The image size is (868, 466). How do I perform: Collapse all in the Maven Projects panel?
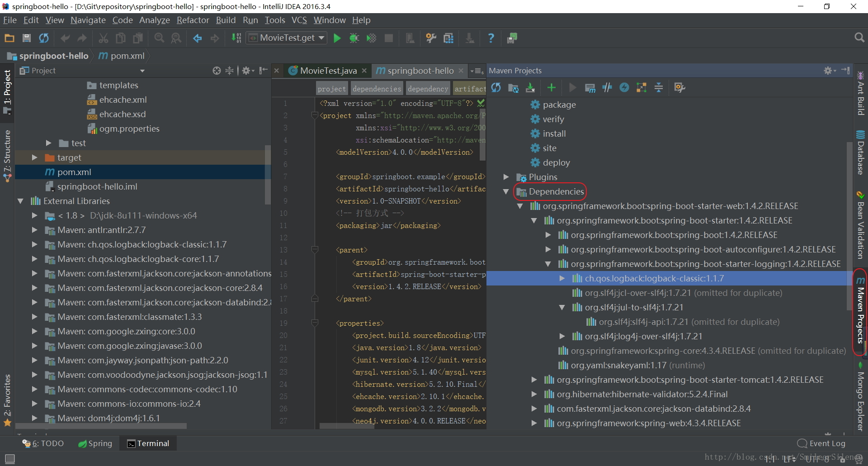[x=659, y=87]
